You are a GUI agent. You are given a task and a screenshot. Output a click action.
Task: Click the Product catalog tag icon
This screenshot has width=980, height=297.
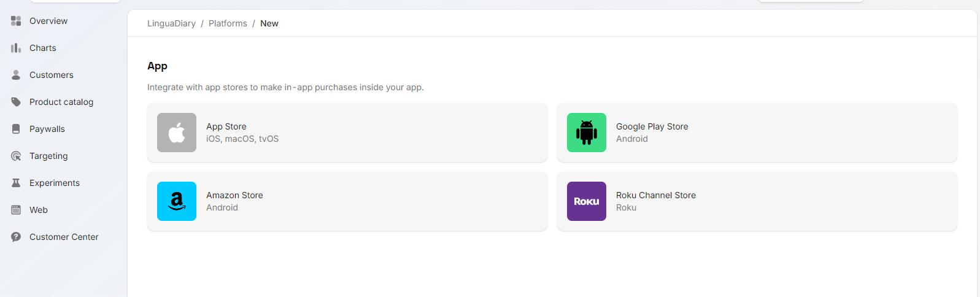click(x=16, y=102)
